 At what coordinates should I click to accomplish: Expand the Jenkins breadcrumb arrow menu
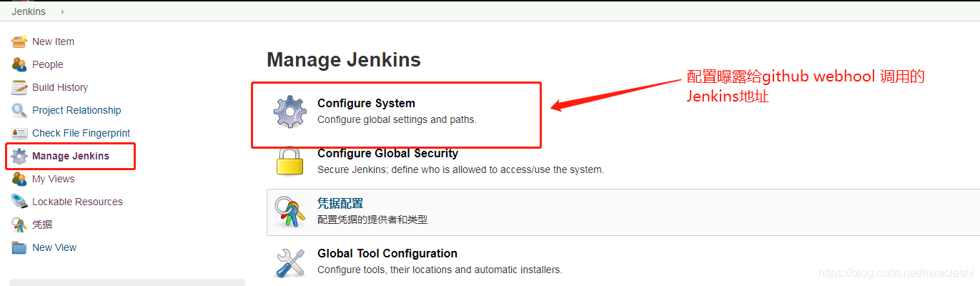[x=62, y=11]
